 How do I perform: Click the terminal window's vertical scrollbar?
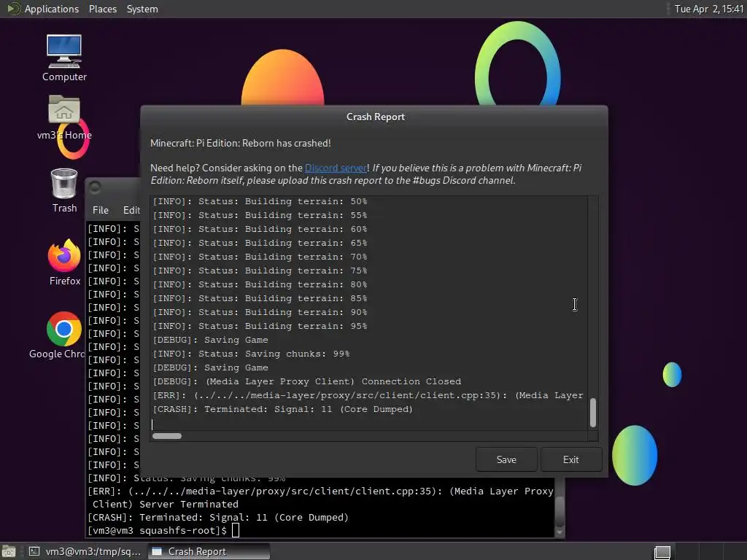click(x=560, y=510)
